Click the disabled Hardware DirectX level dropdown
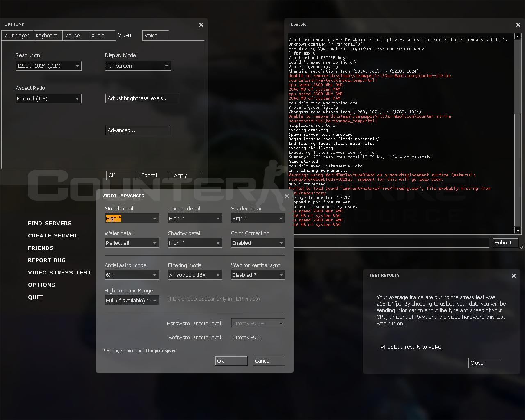 [258, 323]
